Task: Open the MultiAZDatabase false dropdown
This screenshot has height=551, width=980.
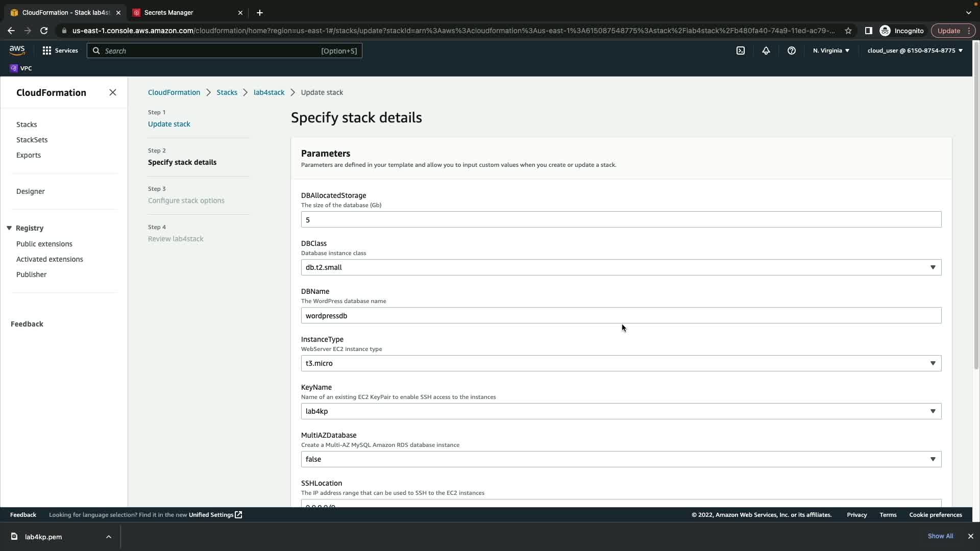Action: tap(621, 459)
